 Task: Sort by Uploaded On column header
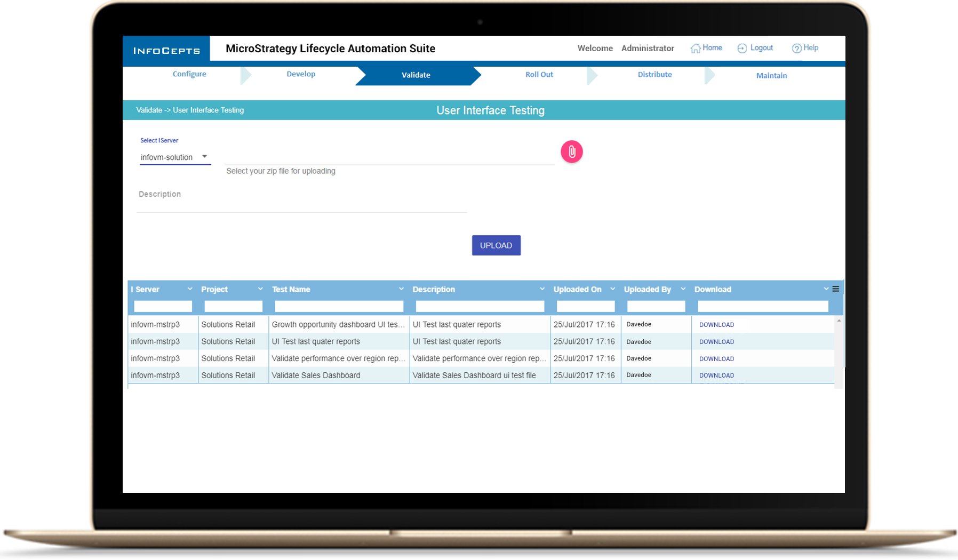click(x=577, y=290)
